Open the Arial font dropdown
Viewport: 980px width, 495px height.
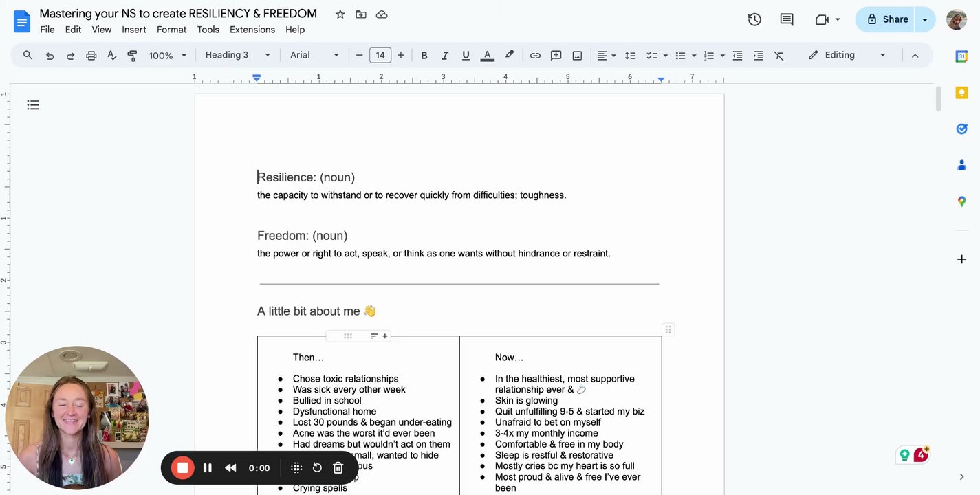(314, 55)
